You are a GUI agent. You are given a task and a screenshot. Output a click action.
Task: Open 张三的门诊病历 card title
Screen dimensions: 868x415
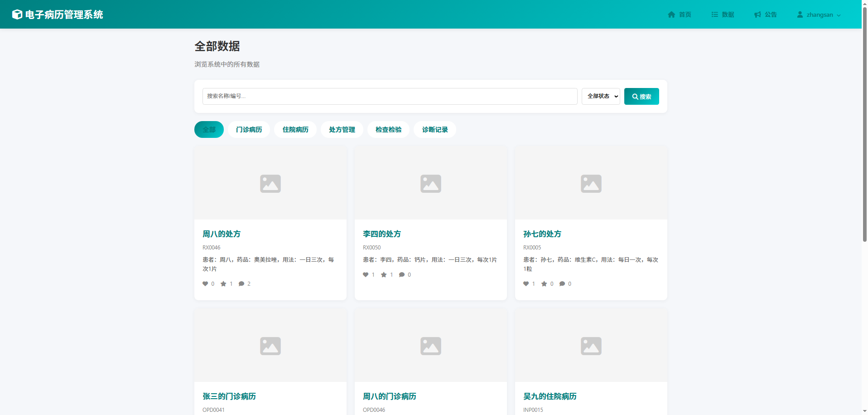tap(229, 396)
